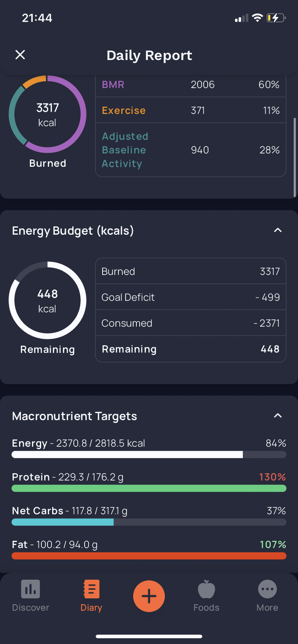This screenshot has height=644, width=298.
Task: Tap the battery charging status icon
Action: click(x=276, y=18)
